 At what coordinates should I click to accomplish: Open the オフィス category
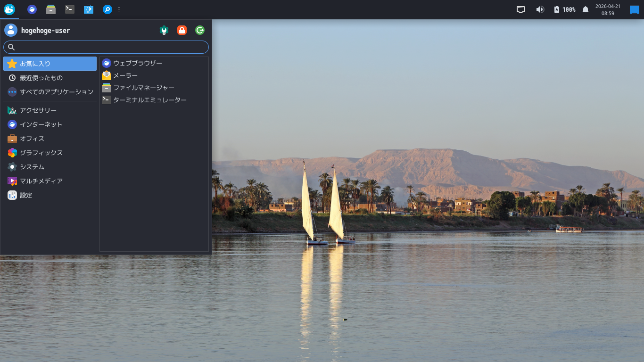click(50, 139)
